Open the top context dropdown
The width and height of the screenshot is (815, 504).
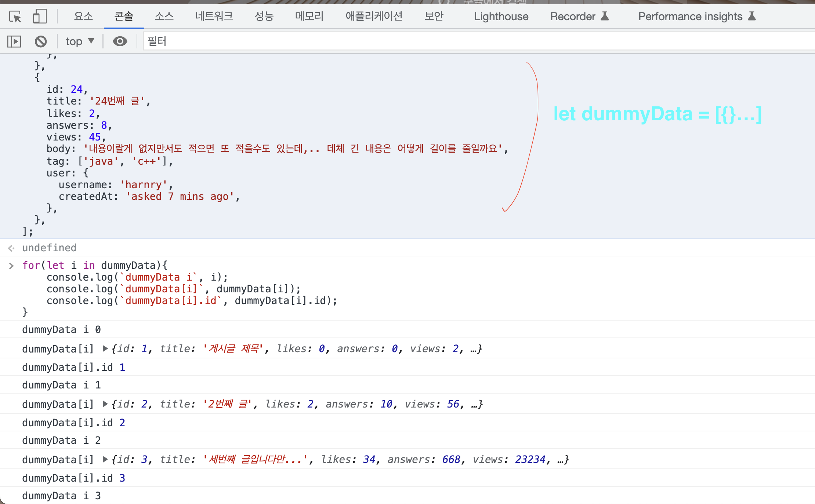pos(80,41)
